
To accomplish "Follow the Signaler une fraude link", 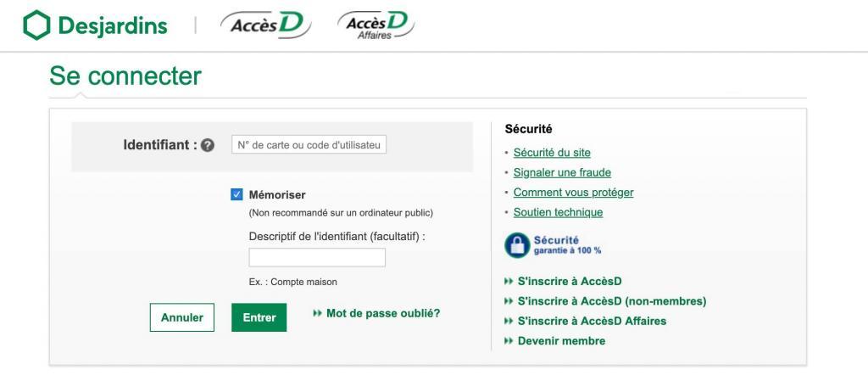I will pyautogui.click(x=563, y=172).
